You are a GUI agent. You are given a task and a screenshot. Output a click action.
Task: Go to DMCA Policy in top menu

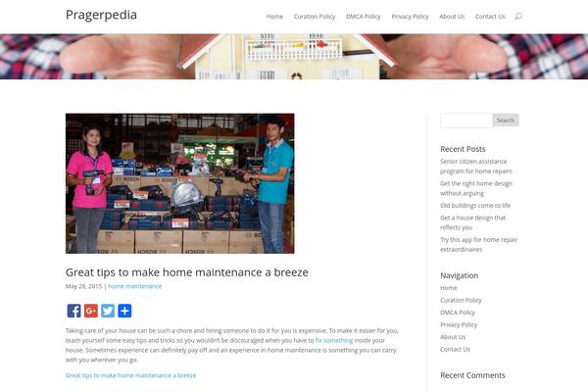click(x=363, y=17)
